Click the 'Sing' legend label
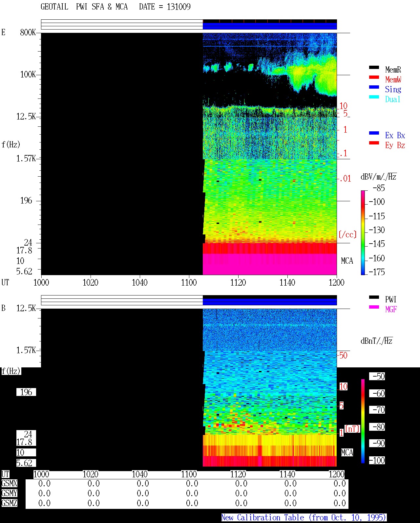This screenshot has width=420, height=523. pos(393,89)
